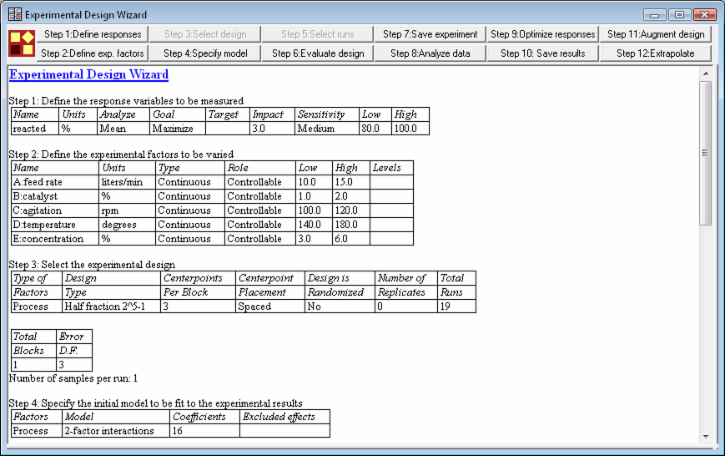Click the red wizard icon beside the step buttons
This screenshot has height=456, width=725.
20,43
